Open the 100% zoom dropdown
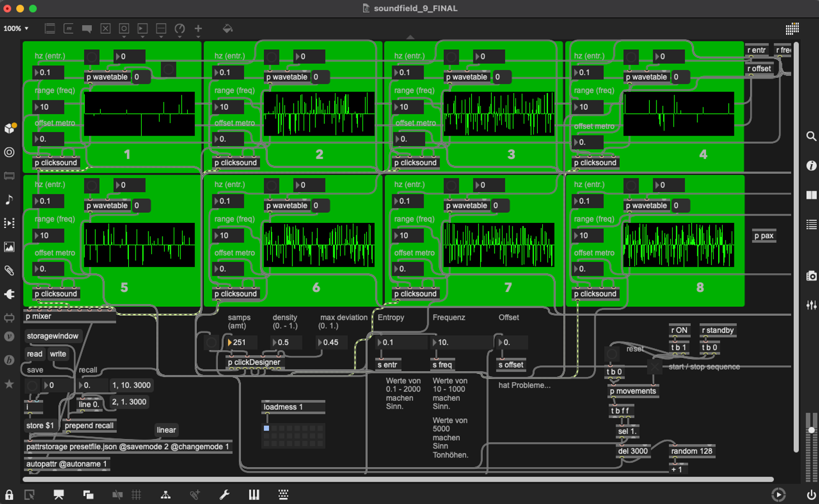This screenshot has width=819, height=504. pos(16,29)
